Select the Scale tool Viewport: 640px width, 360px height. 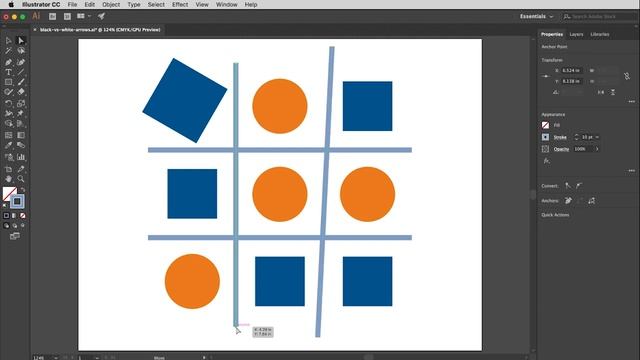pyautogui.click(x=21, y=104)
